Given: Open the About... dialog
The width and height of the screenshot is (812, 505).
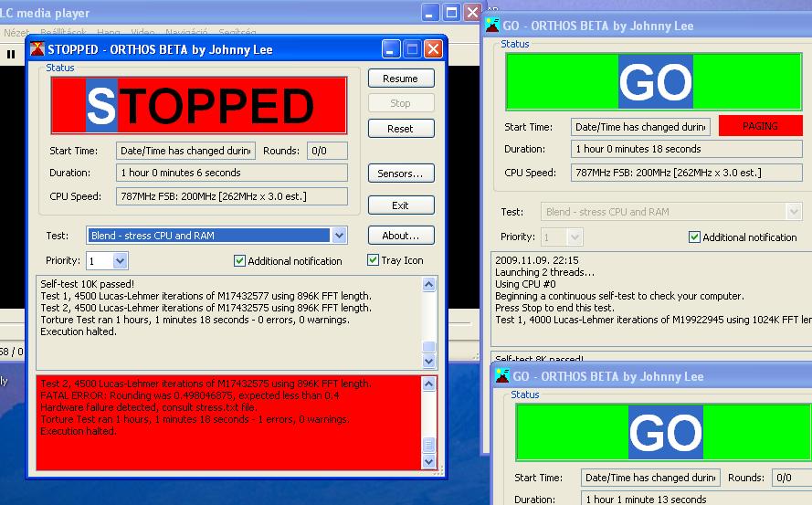Looking at the screenshot, I should coord(401,236).
